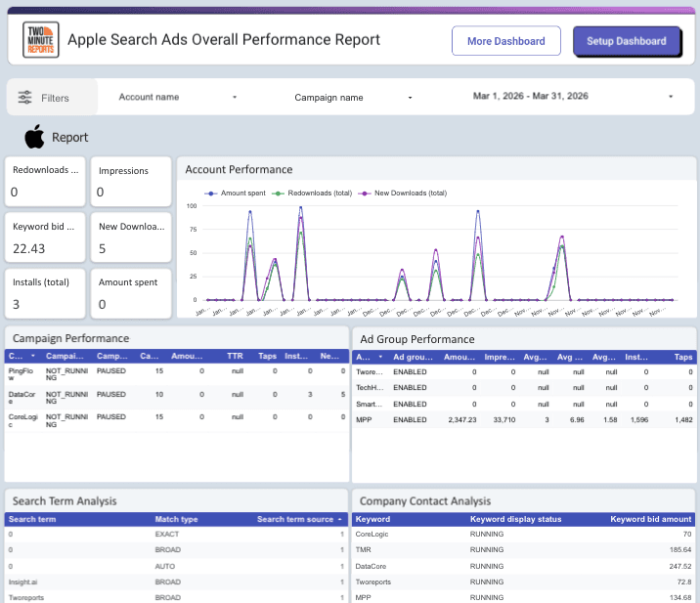The image size is (700, 603).
Task: Click the Redownloads scorecard
Action: click(x=45, y=181)
